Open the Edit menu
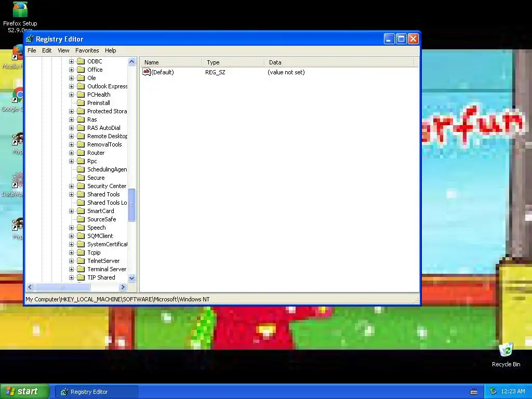Screen dimensions: 532x399 click(x=47, y=50)
